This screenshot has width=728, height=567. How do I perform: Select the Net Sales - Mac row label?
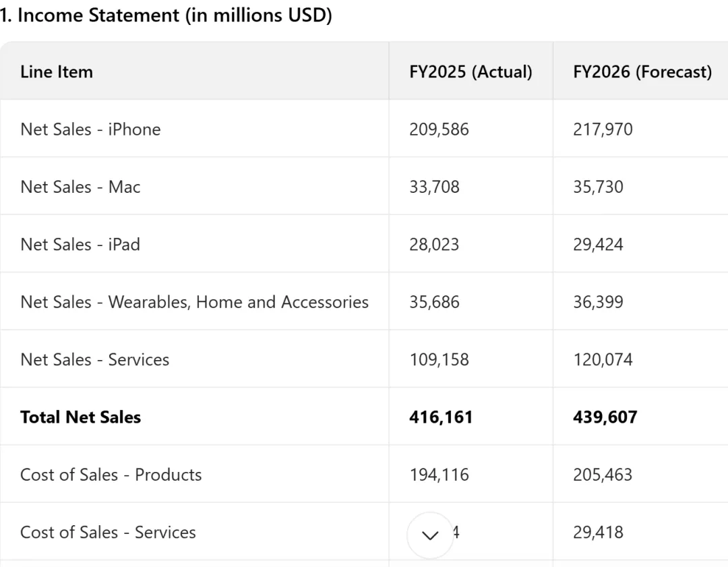(80, 187)
